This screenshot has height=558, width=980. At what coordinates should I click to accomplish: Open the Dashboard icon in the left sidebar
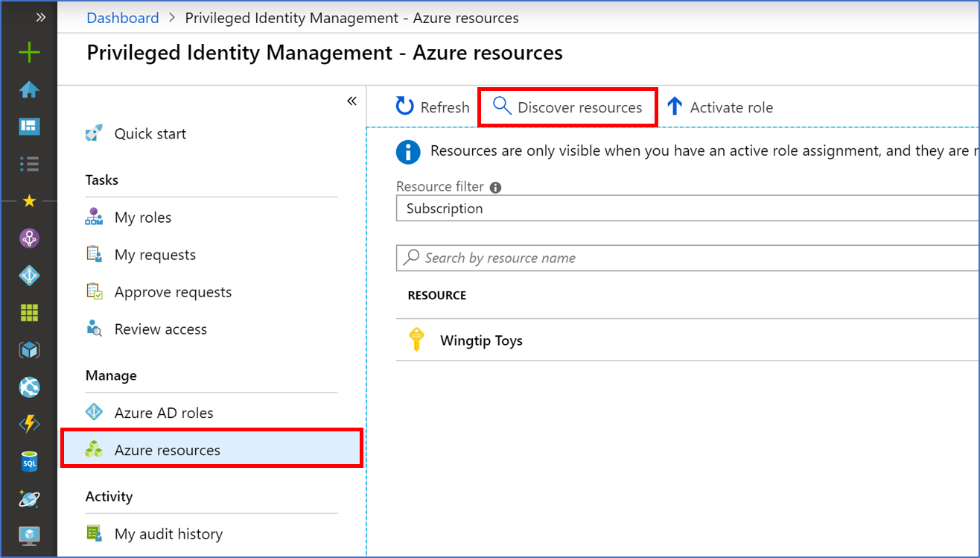point(29,127)
